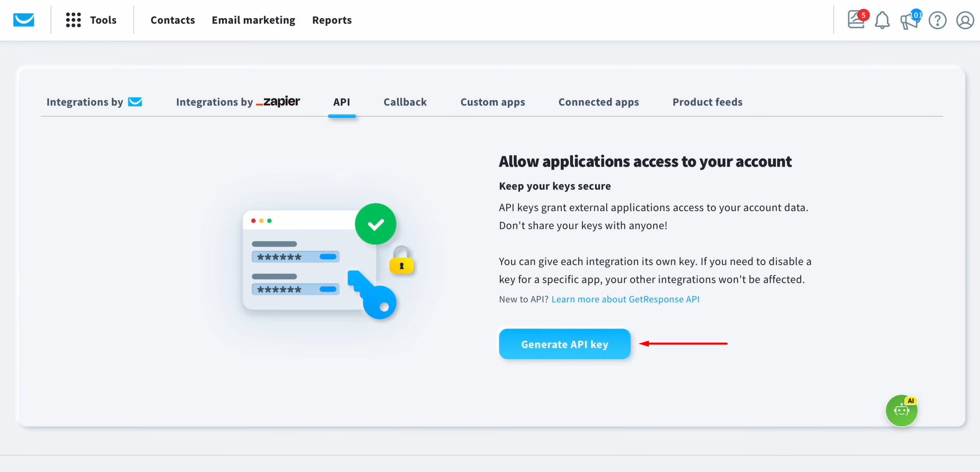Launch the AI chat assistant
The image size is (980, 472).
click(901, 410)
